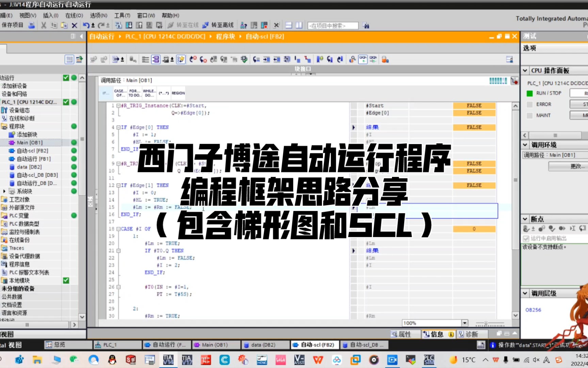The width and height of the screenshot is (588, 368).
Task: Click the horizontal split editor icon
Action: click(289, 25)
